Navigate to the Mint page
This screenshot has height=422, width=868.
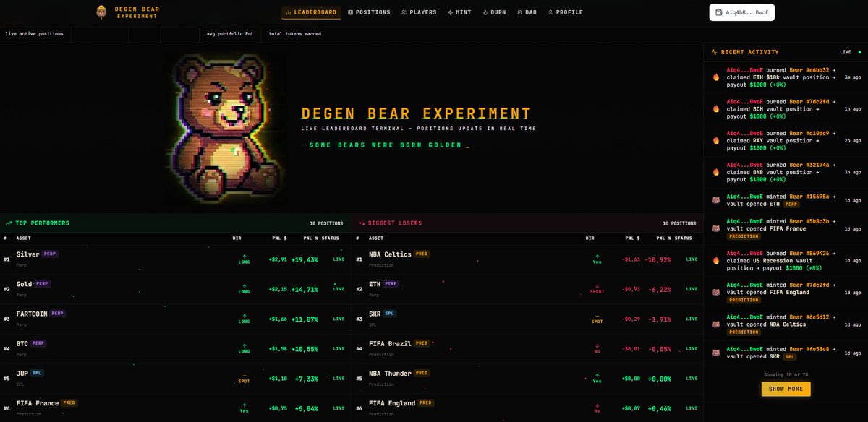[459, 12]
